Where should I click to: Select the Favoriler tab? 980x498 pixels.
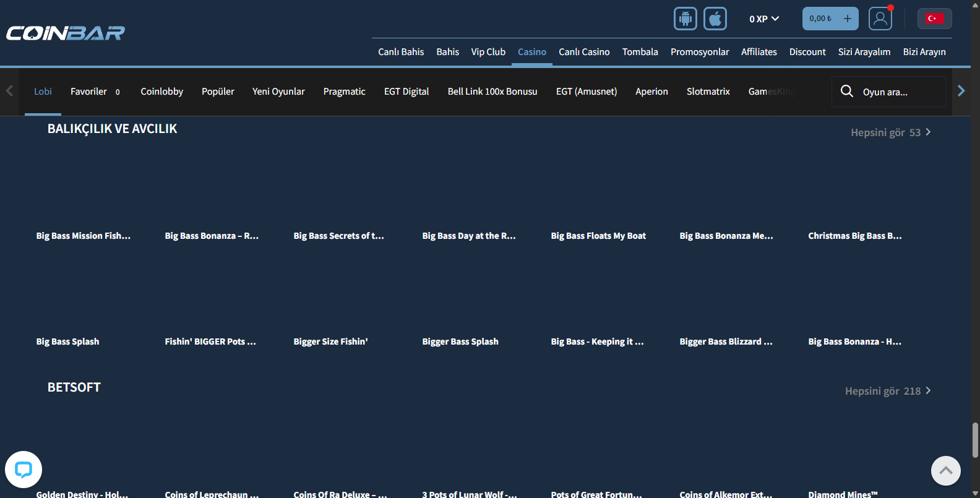click(x=88, y=92)
